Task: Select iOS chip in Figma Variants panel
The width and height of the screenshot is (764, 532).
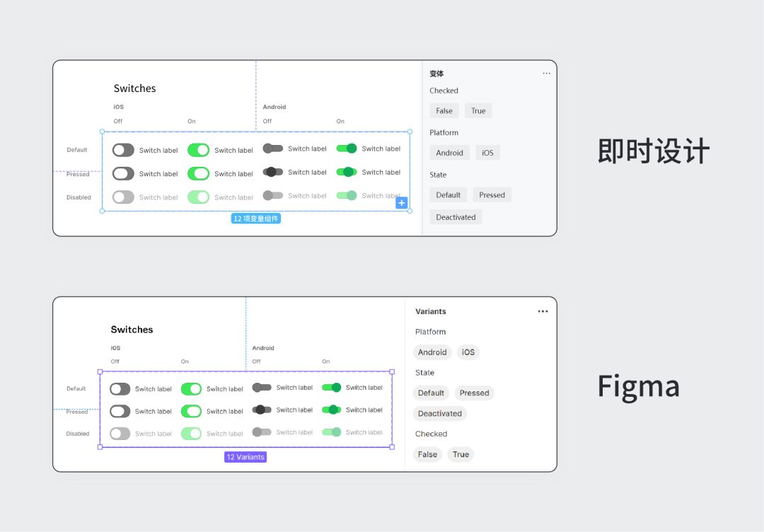Action: pos(468,352)
